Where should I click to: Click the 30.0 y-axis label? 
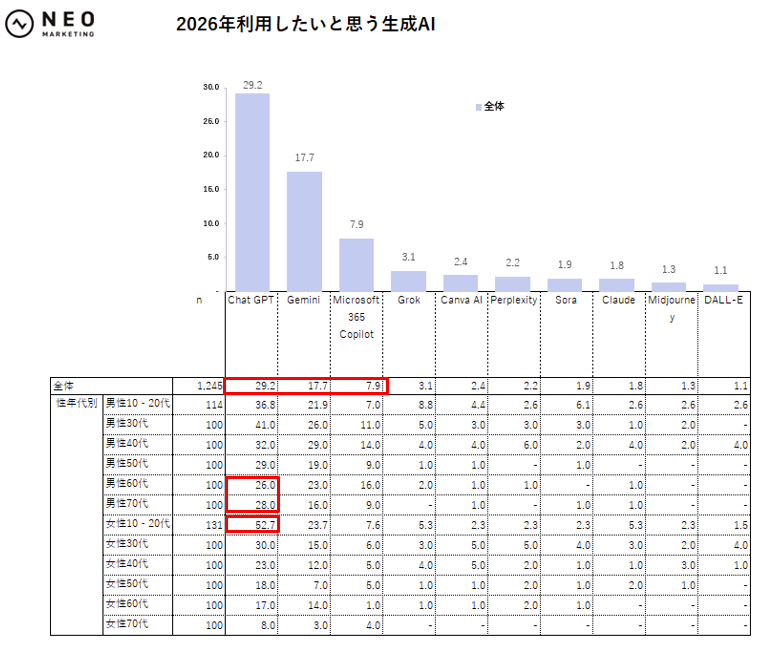pos(211,87)
